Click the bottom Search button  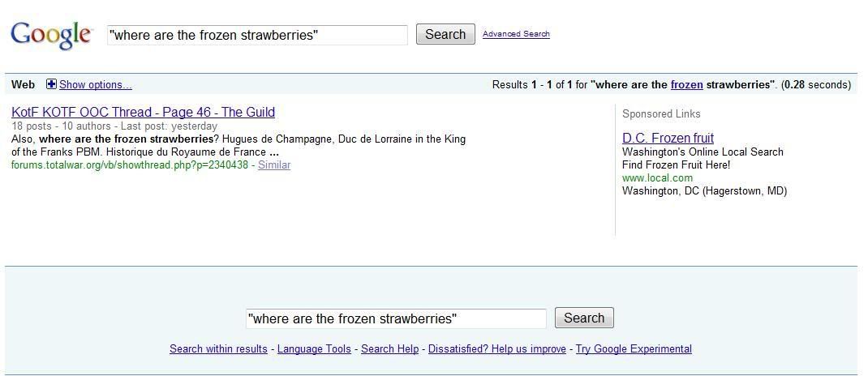click(x=584, y=318)
